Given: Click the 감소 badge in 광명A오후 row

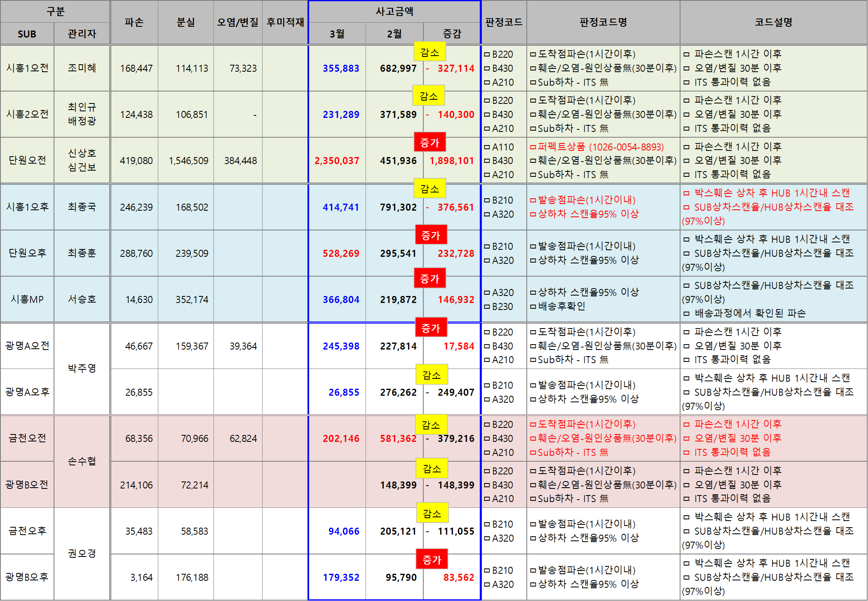Looking at the screenshot, I should [x=431, y=375].
